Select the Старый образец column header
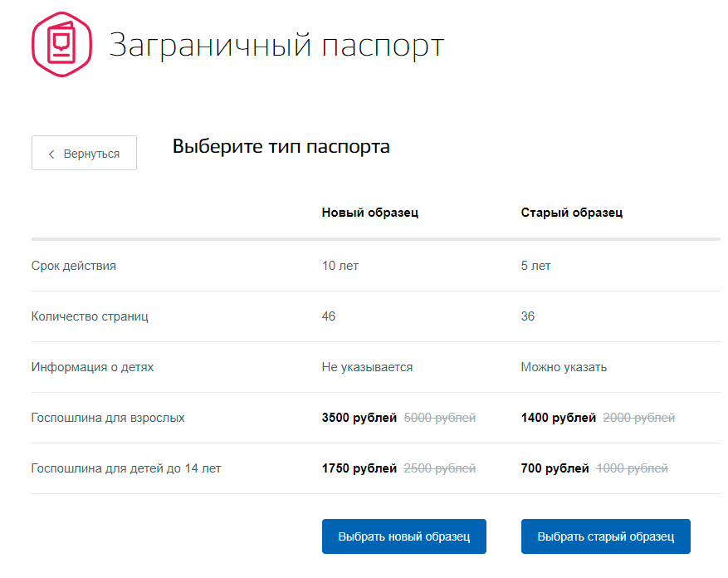728x578 pixels. [x=571, y=213]
